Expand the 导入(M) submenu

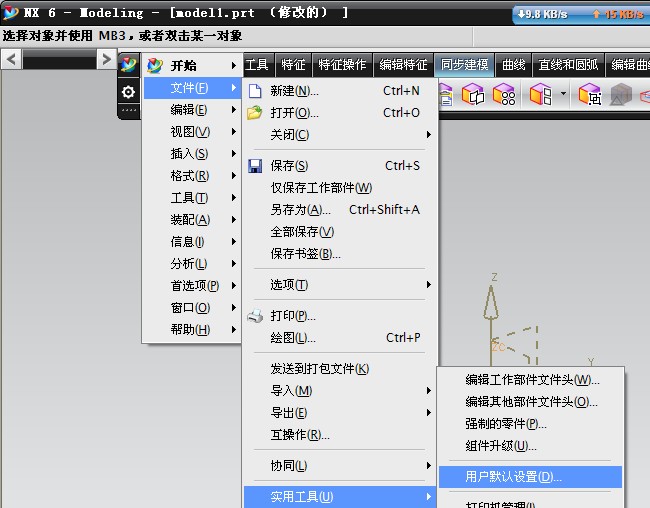tap(340, 391)
